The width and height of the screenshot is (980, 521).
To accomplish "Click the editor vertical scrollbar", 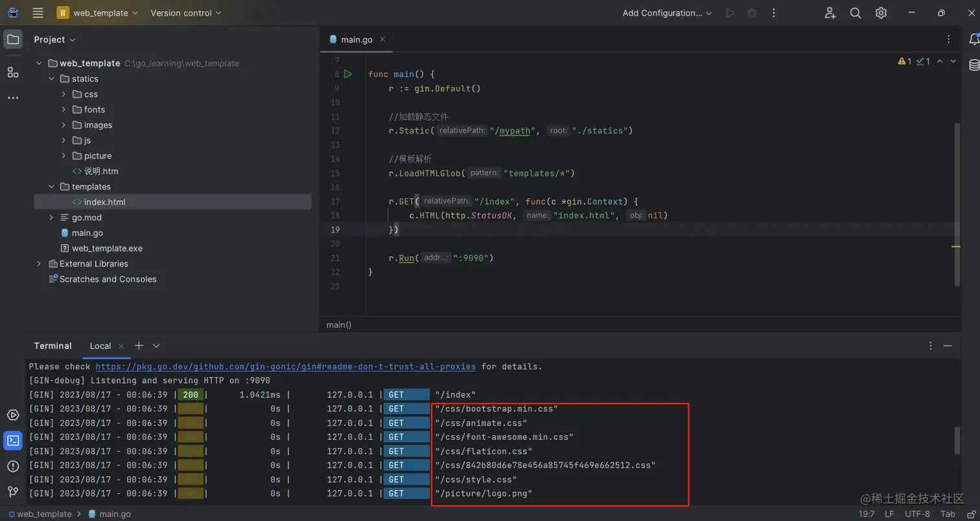I will click(x=957, y=204).
